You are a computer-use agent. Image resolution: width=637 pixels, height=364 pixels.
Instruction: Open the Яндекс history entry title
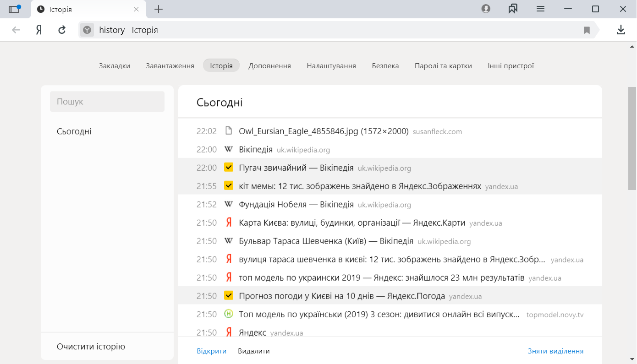[x=253, y=333]
